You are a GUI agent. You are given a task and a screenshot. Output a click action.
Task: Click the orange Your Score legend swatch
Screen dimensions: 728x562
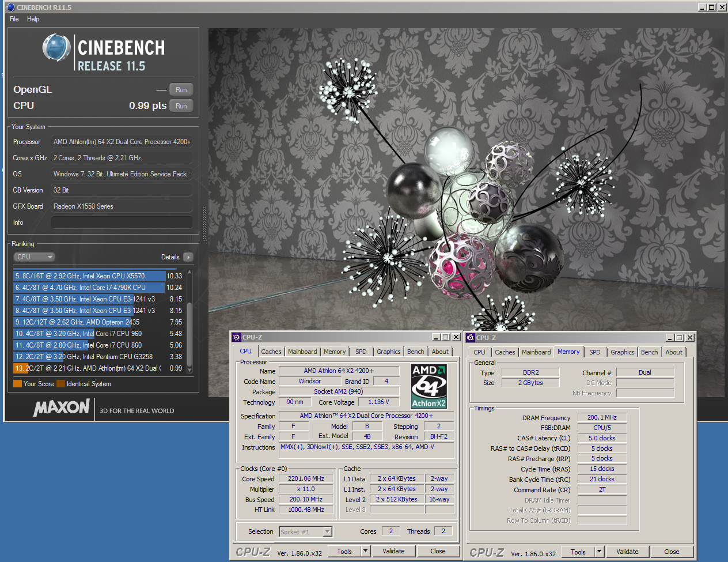click(17, 384)
